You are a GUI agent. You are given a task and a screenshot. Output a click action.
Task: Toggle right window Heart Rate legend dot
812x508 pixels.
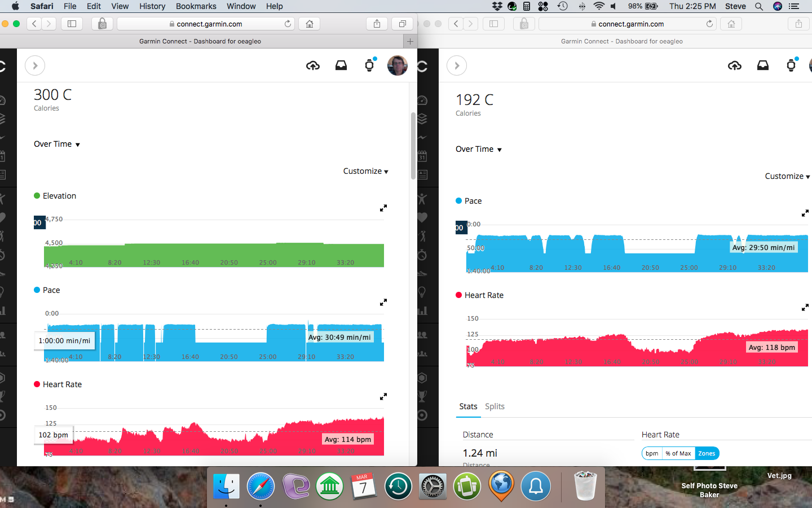pos(459,295)
